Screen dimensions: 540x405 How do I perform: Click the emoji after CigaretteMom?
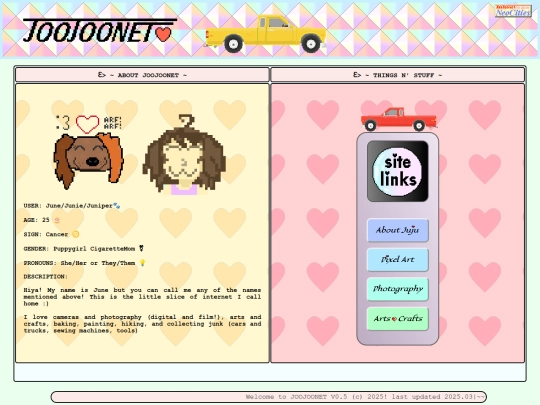coord(141,248)
